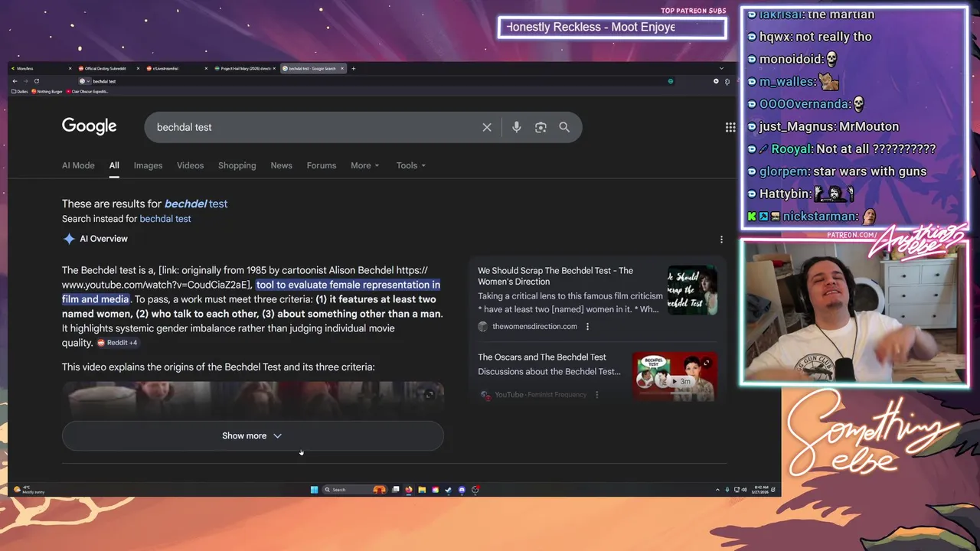Viewport: 980px width, 551px height.
Task: Click the magnifying glass search button
Action: (x=564, y=127)
